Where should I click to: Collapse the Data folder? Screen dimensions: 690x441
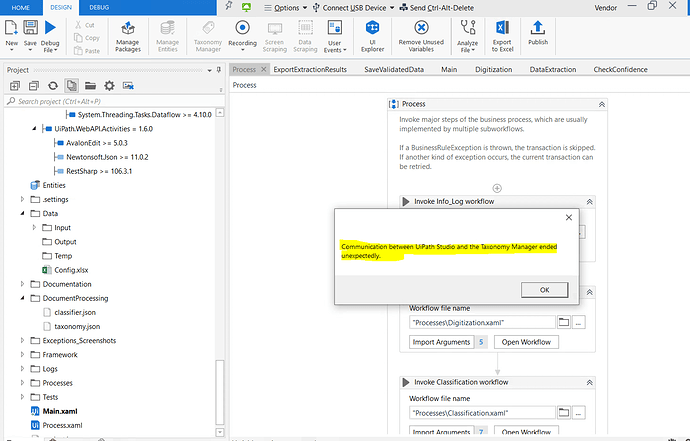pos(22,213)
